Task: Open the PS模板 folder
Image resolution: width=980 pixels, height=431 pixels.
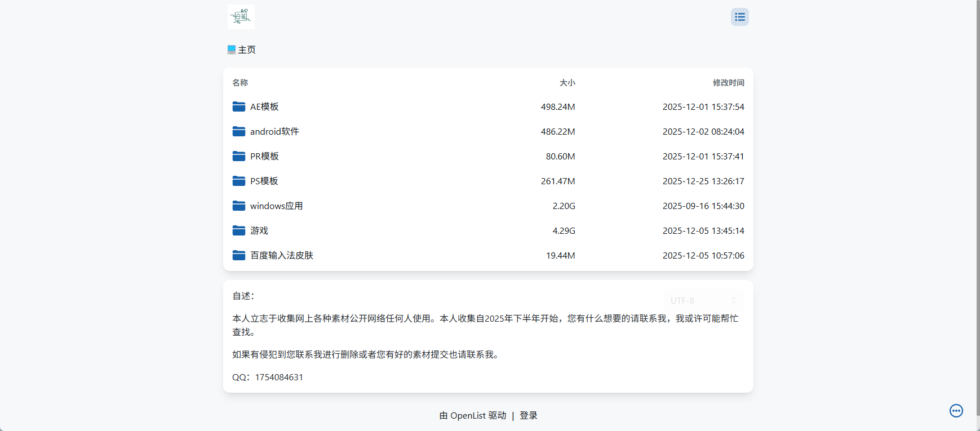Action: point(488,181)
